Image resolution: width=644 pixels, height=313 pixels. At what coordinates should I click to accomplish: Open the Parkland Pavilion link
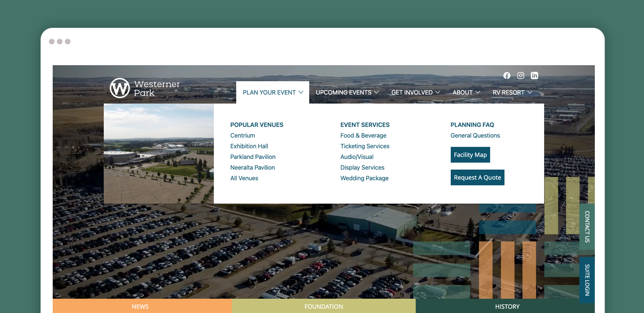coord(253,157)
